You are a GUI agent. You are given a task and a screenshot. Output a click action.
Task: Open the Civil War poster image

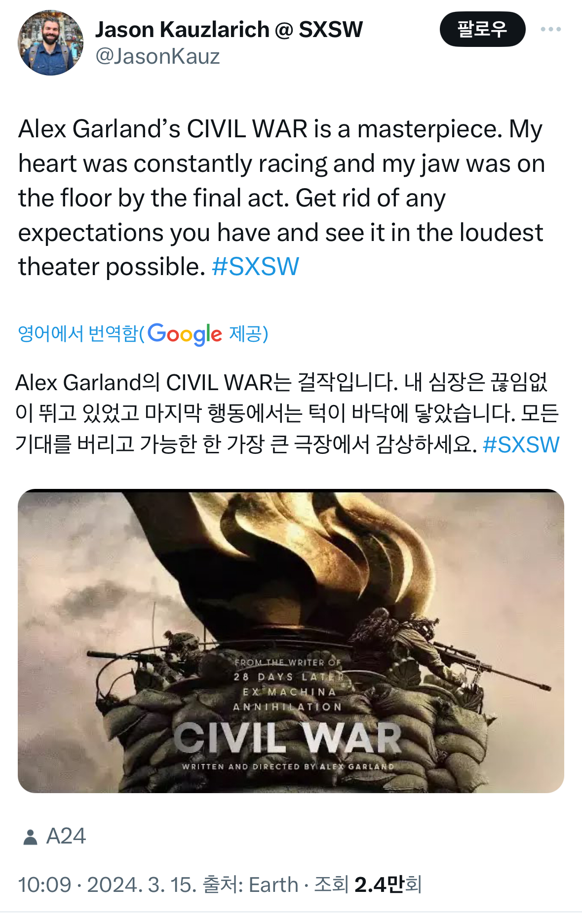291,641
